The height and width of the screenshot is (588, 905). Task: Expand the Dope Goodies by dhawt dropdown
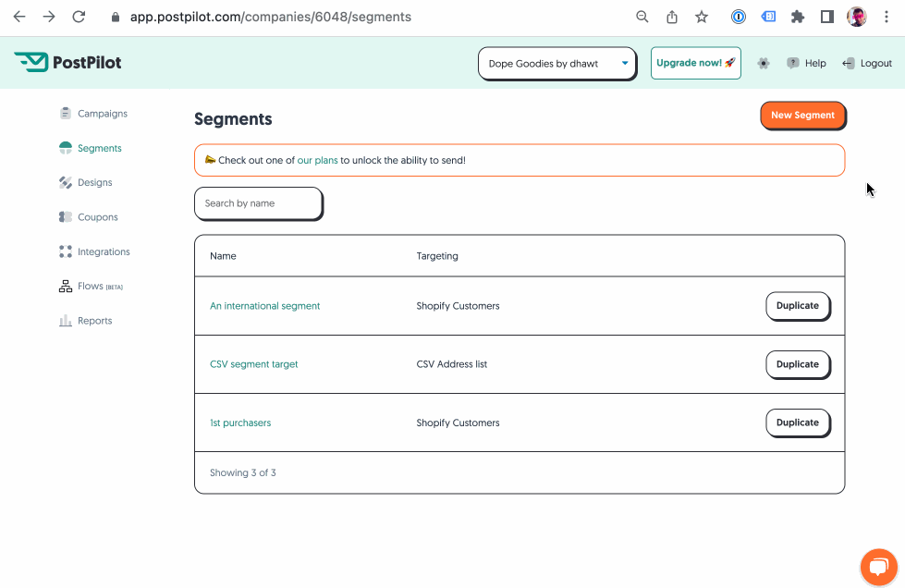(557, 64)
